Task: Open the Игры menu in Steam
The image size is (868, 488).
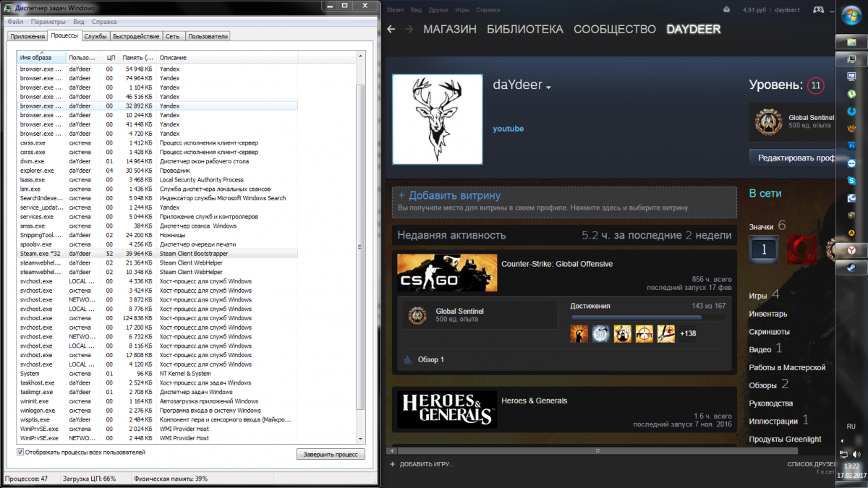Action: pyautogui.click(x=463, y=10)
